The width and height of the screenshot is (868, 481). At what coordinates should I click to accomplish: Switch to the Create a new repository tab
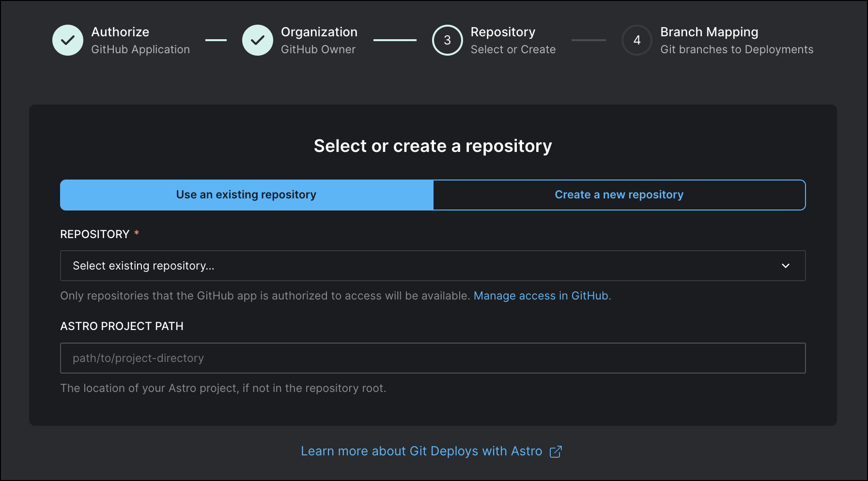point(619,195)
